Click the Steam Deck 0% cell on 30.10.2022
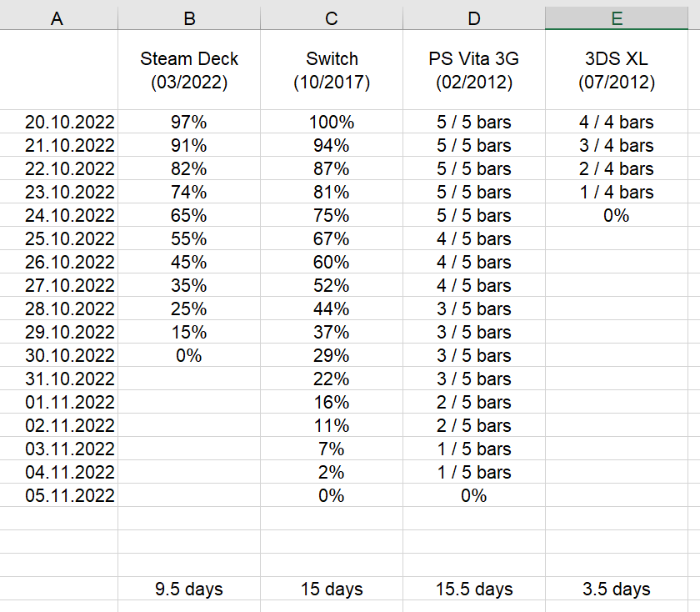This screenshot has height=612, width=700. coord(189,355)
